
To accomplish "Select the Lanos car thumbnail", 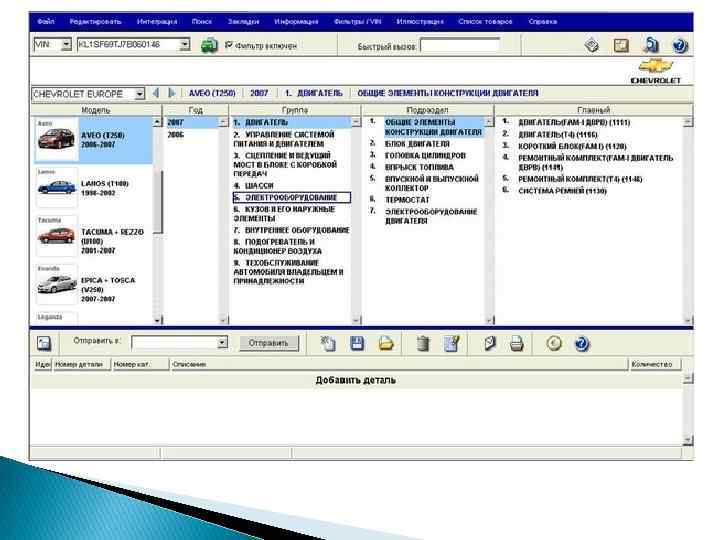I will 56,187.
